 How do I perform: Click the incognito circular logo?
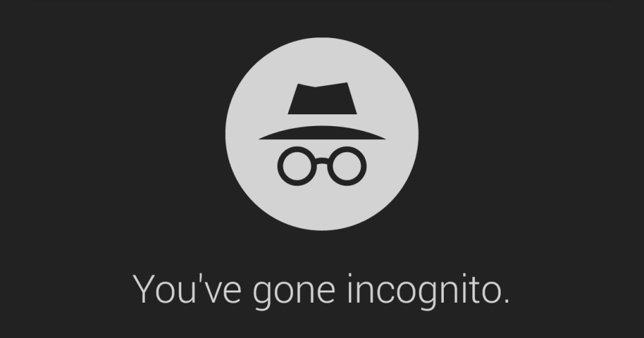click(x=322, y=134)
